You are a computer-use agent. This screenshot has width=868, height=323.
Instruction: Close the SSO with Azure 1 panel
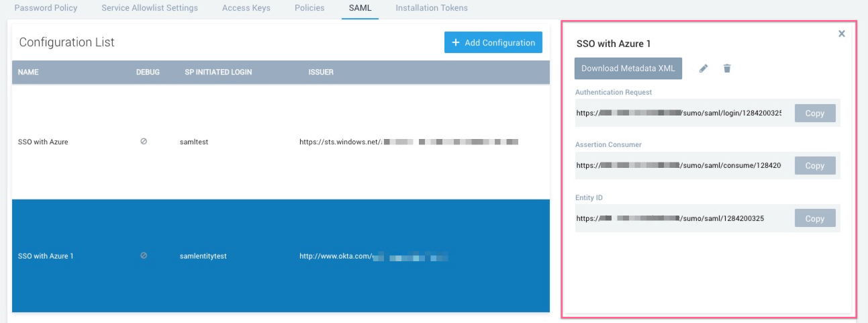point(841,34)
